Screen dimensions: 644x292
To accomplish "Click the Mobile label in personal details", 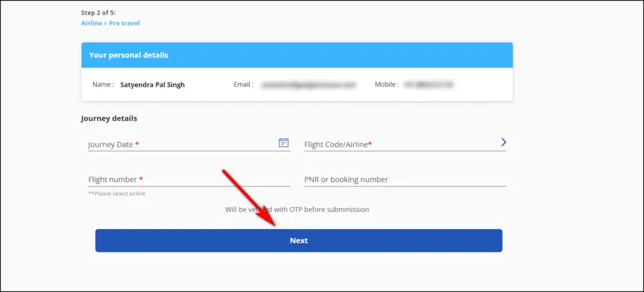I will [x=387, y=85].
